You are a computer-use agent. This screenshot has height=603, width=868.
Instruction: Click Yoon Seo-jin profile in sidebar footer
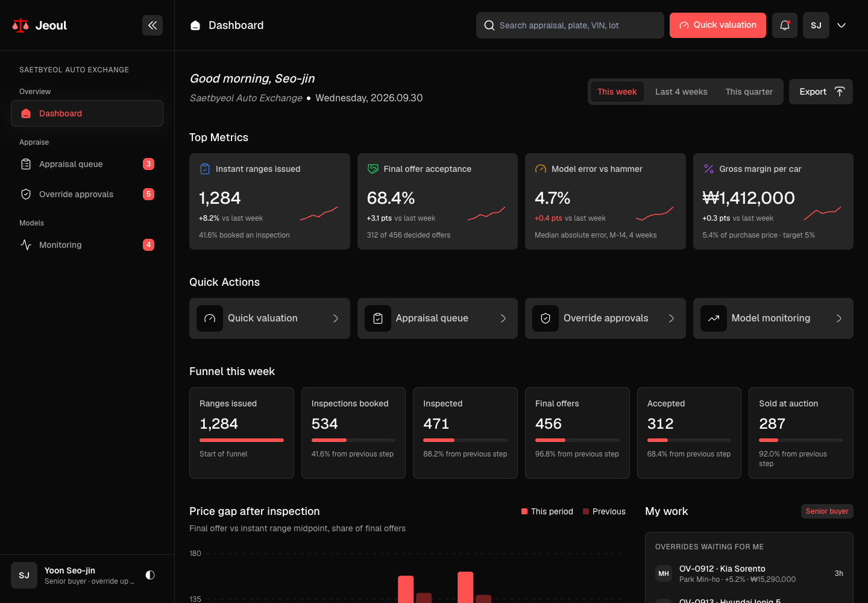tap(74, 575)
